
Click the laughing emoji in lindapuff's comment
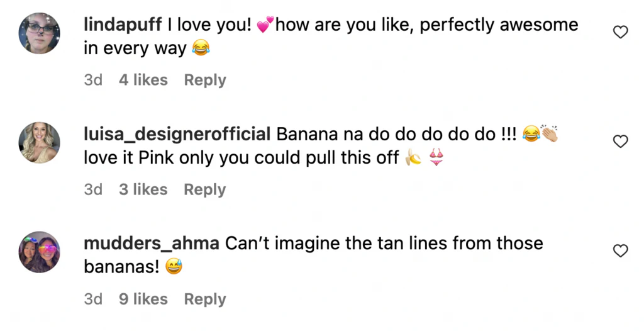pyautogui.click(x=199, y=49)
